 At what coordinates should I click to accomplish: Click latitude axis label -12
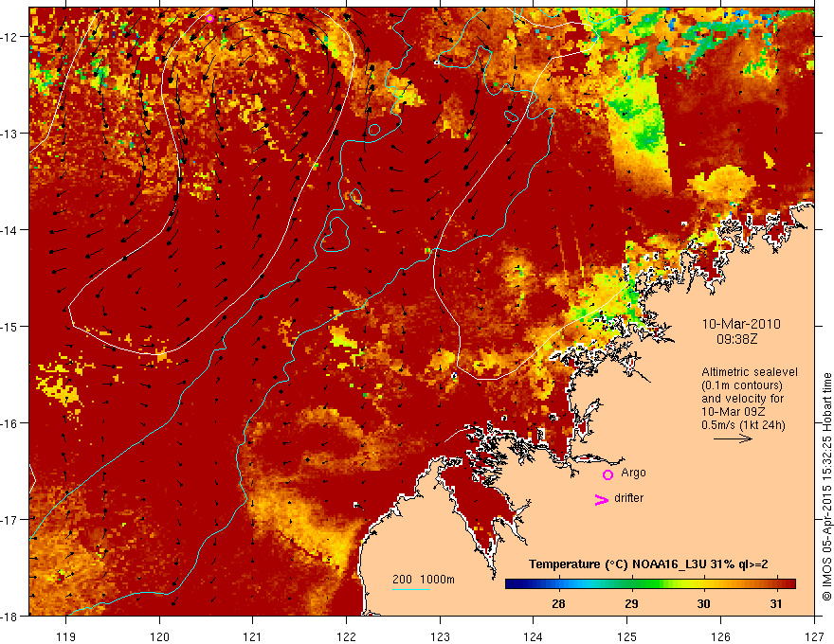(x=9, y=37)
